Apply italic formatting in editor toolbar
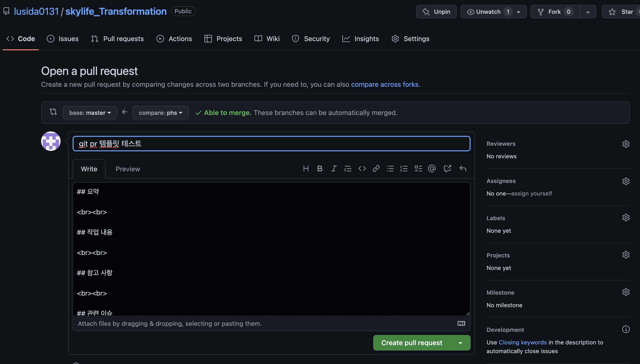This screenshot has width=640, height=364. pyautogui.click(x=334, y=169)
